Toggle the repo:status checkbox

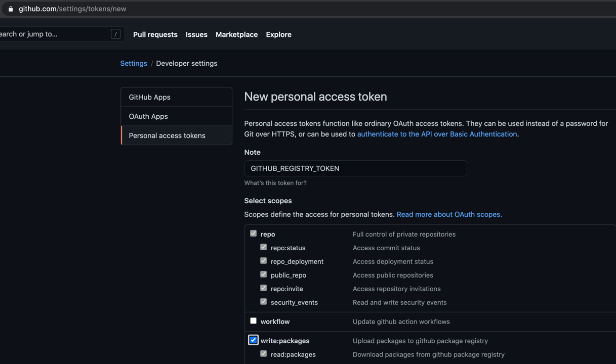click(263, 247)
